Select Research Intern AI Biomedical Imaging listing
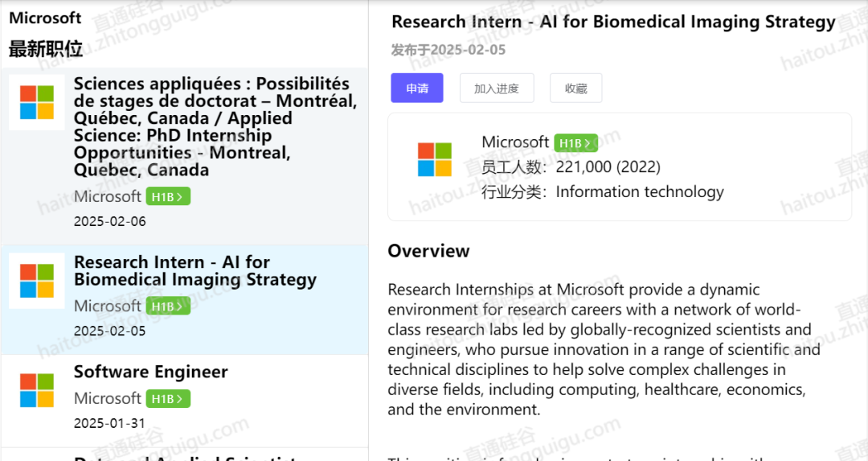Screen dimensions: 868x461 tap(185, 300)
